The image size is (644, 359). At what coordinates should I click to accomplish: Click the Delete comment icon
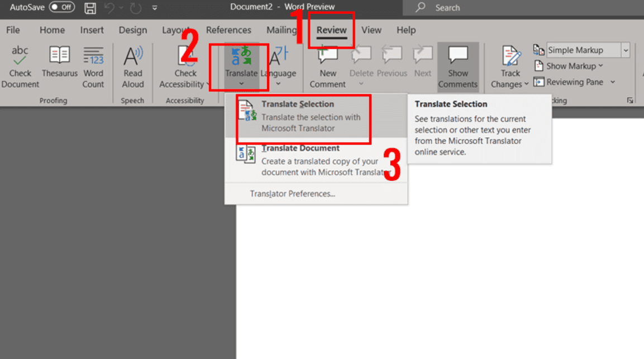(x=361, y=55)
